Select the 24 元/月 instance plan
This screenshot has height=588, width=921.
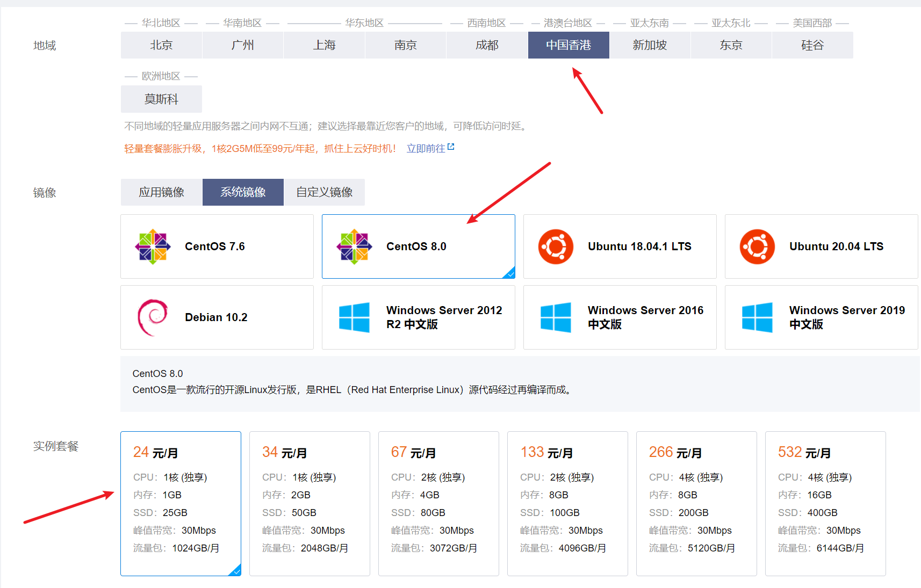(181, 504)
